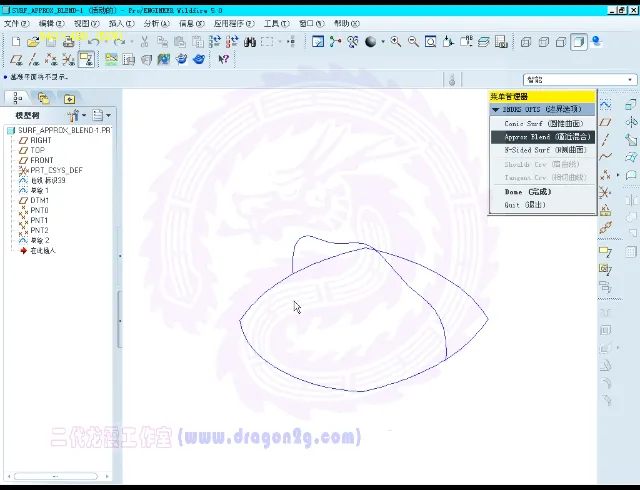Click the Zoom Out magnifier icon
640x490 pixels.
coord(413,42)
